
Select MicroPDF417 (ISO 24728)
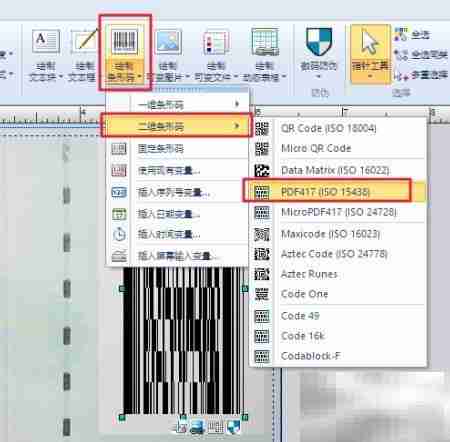coord(339,212)
